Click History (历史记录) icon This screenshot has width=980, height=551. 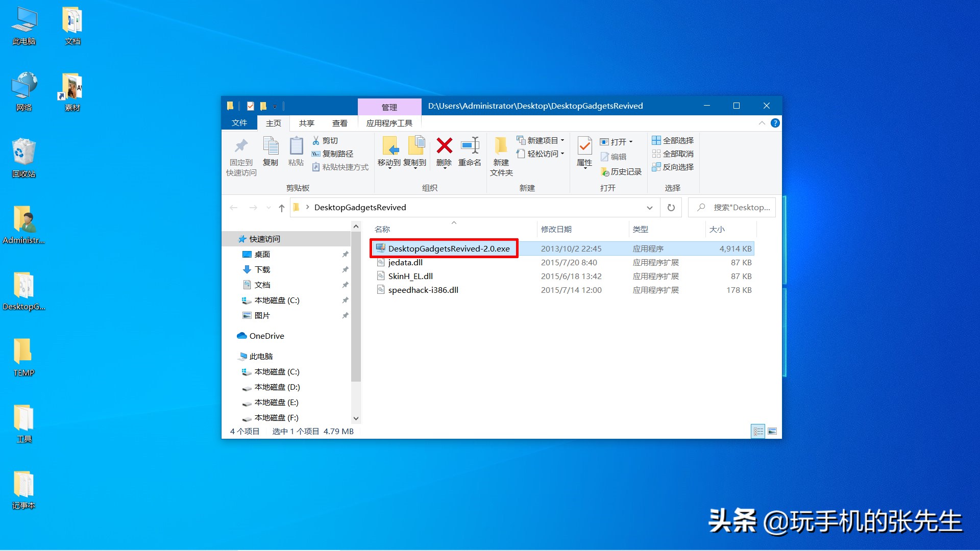coord(605,172)
